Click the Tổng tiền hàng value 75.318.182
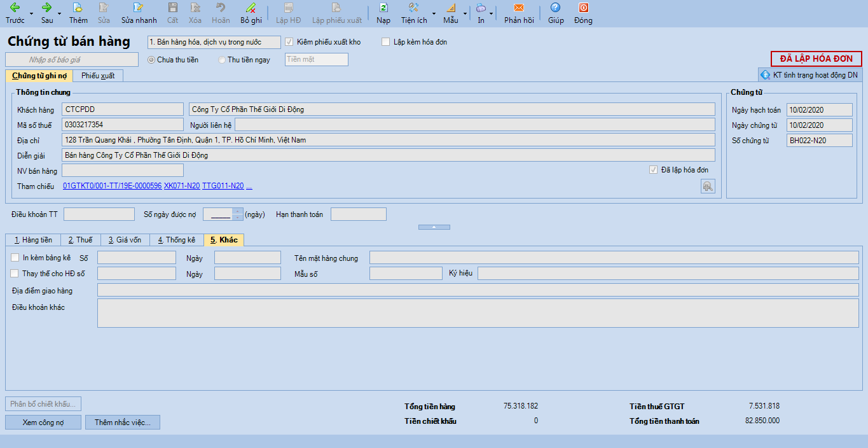The height and width of the screenshot is (448, 868). (x=521, y=406)
